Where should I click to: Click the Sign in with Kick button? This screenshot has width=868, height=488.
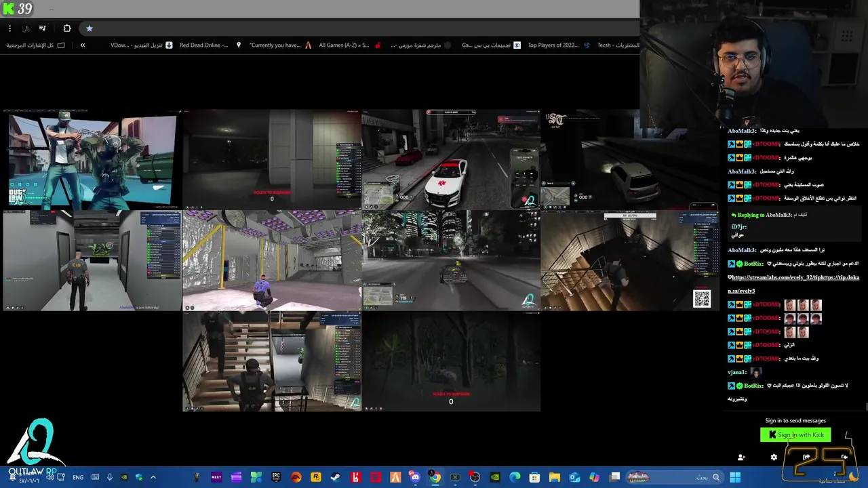795,435
